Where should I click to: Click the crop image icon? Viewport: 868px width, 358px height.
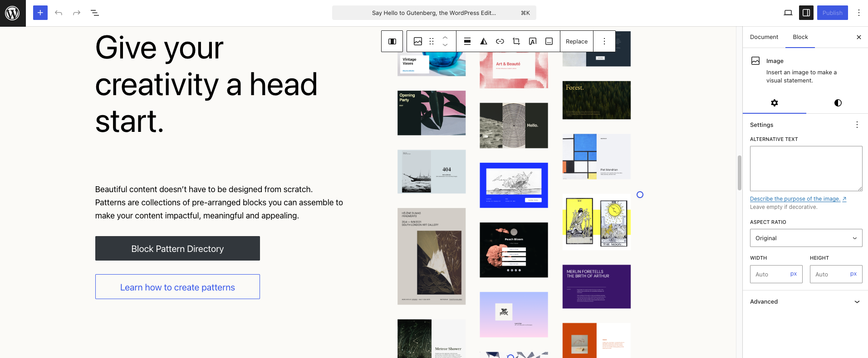516,41
